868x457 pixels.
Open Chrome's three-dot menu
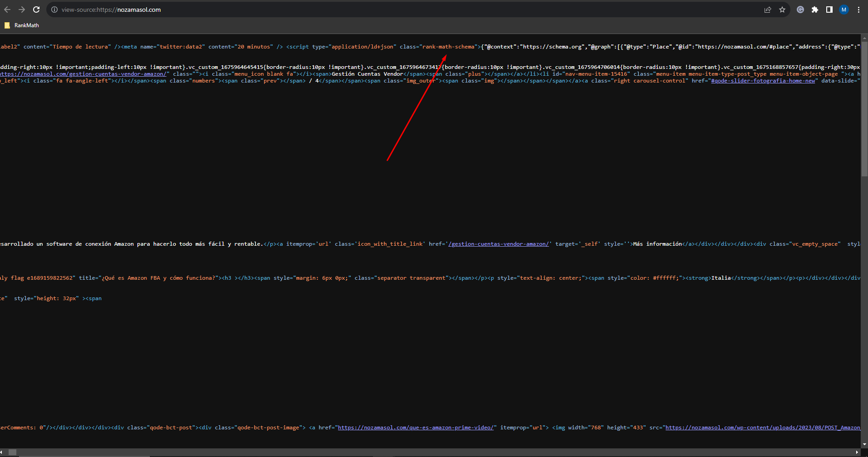[x=858, y=10]
